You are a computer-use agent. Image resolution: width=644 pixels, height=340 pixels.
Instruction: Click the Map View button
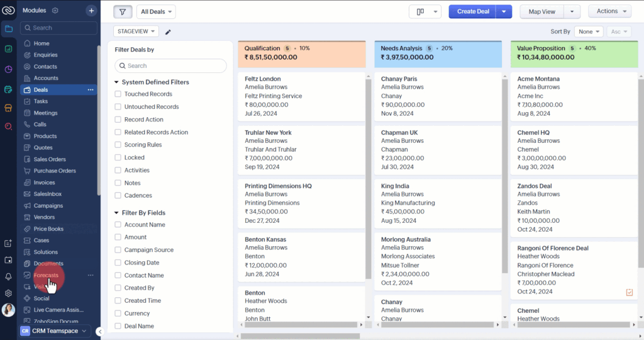tap(541, 12)
